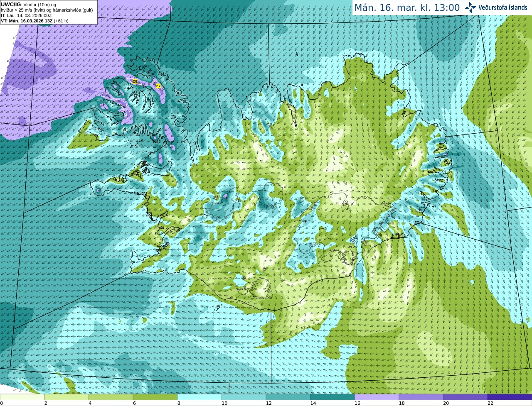Click the 6–8 m/s olive green legend swatch
Screen dimensions: 532x406
click(x=155, y=397)
